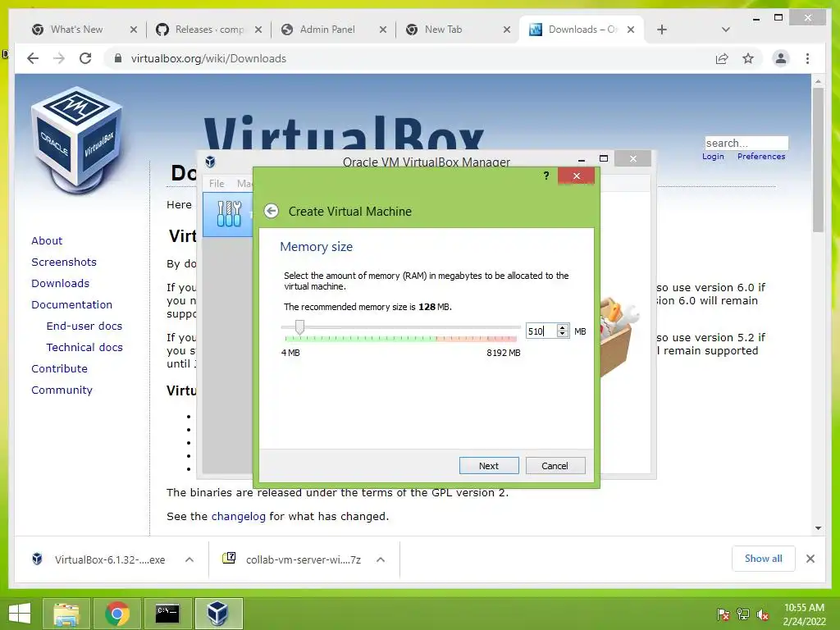Open the Contribute sidebar link

[x=59, y=368]
